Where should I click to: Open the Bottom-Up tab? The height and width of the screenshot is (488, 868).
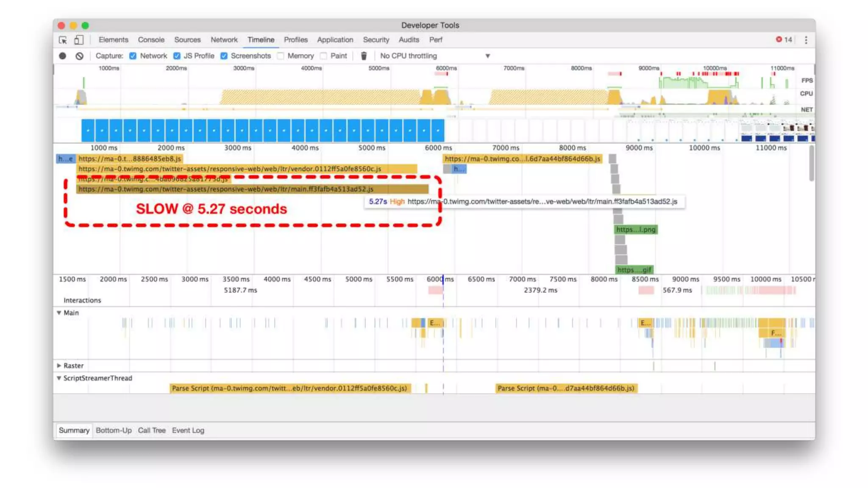[x=114, y=430]
